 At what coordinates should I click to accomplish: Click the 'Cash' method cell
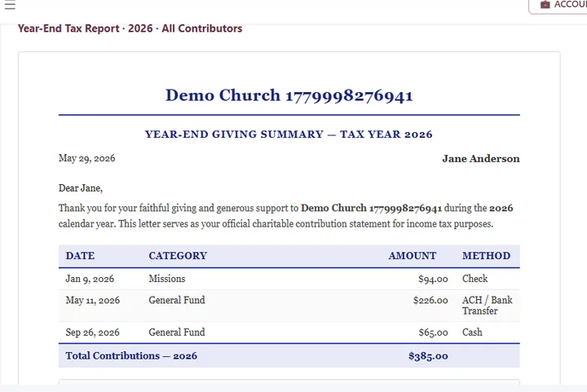pyautogui.click(x=472, y=333)
